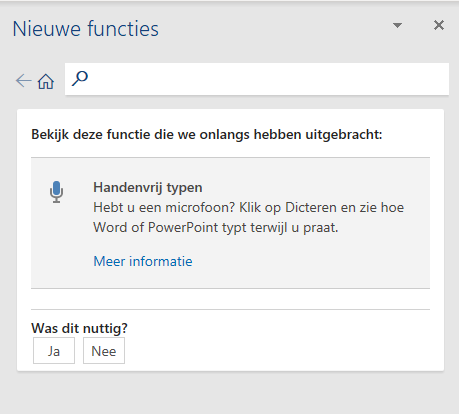The width and height of the screenshot is (459, 414).
Task: Click the Bekijk deze functie heading
Action: pyautogui.click(x=207, y=135)
